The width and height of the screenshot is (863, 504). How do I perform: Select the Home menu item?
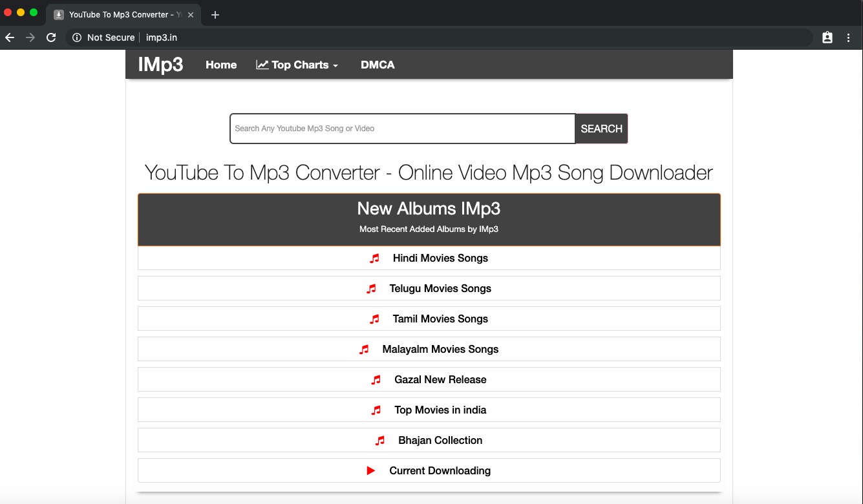221,64
